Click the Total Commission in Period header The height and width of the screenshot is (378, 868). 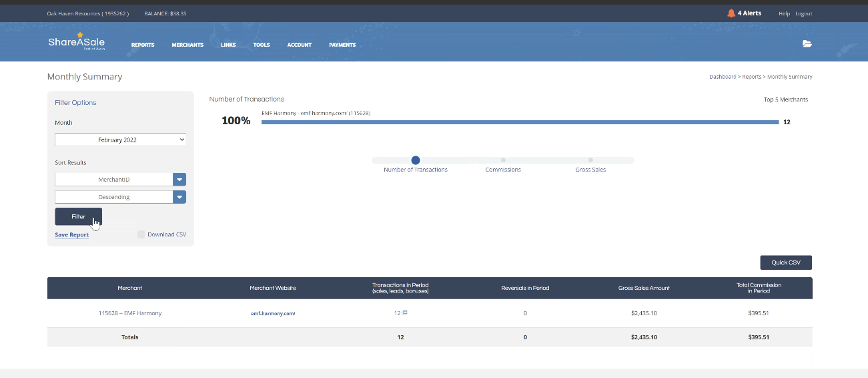(759, 288)
